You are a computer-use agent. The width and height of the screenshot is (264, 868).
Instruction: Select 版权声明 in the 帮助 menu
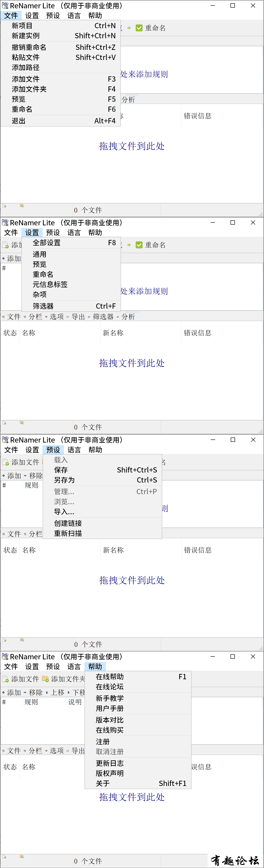[138, 773]
